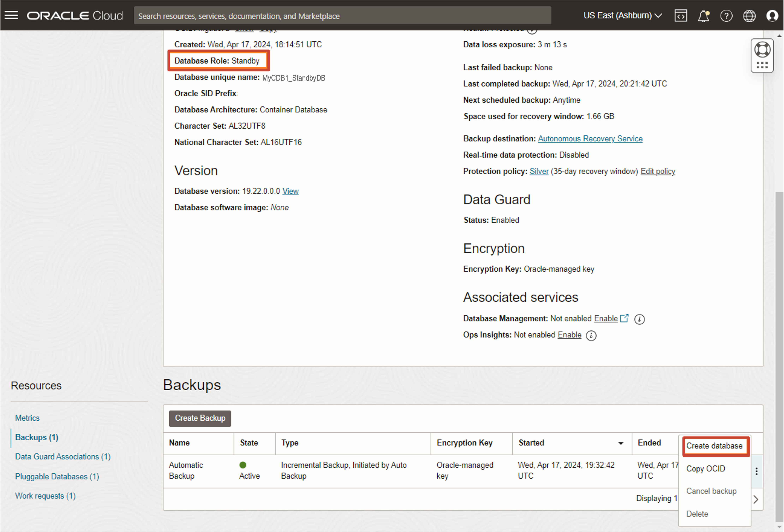The height and width of the screenshot is (532, 784).
Task: Click Database Role: Standby text
Action: coord(217,61)
